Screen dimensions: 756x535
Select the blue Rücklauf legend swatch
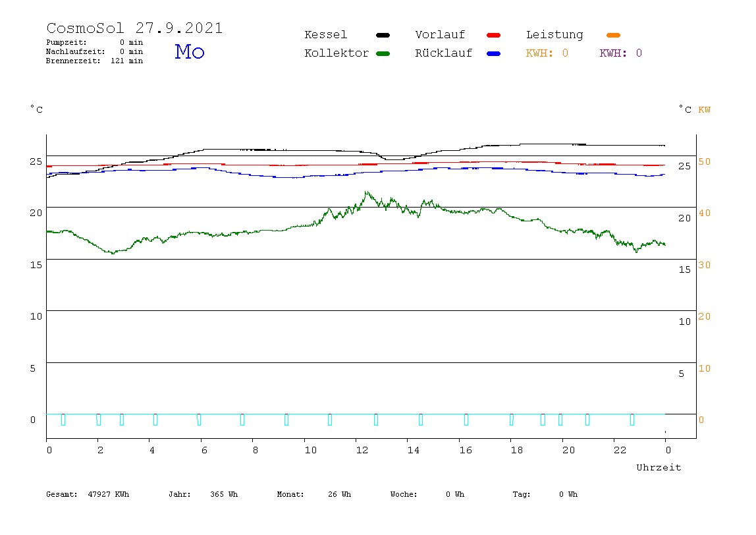[x=493, y=53]
